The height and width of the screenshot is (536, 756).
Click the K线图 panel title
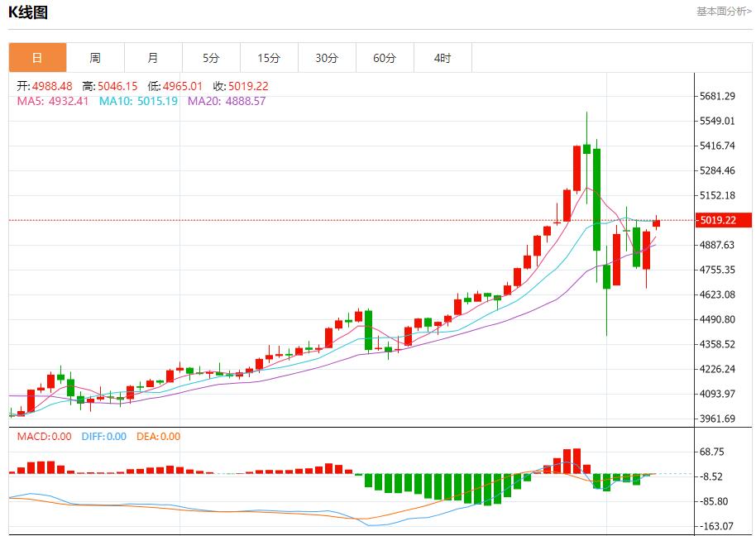28,12
